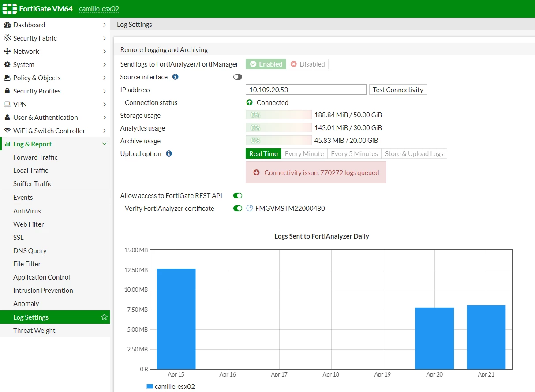Click the System gear icon
Viewport: 535px width, 392px height.
coord(7,65)
